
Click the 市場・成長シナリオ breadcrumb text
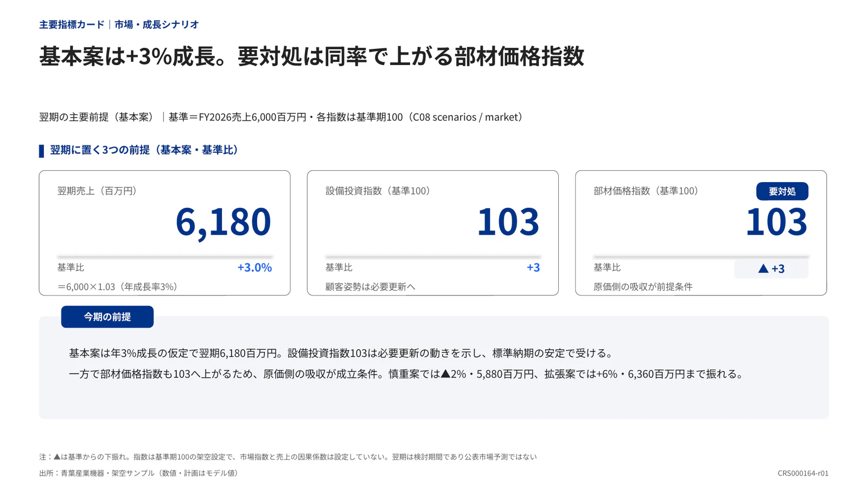[x=157, y=24]
